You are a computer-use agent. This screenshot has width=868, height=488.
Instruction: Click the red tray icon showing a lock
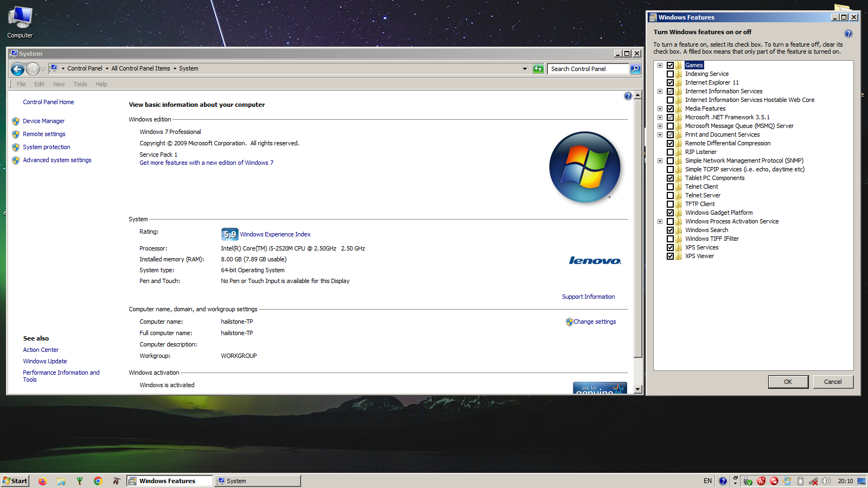(x=774, y=481)
